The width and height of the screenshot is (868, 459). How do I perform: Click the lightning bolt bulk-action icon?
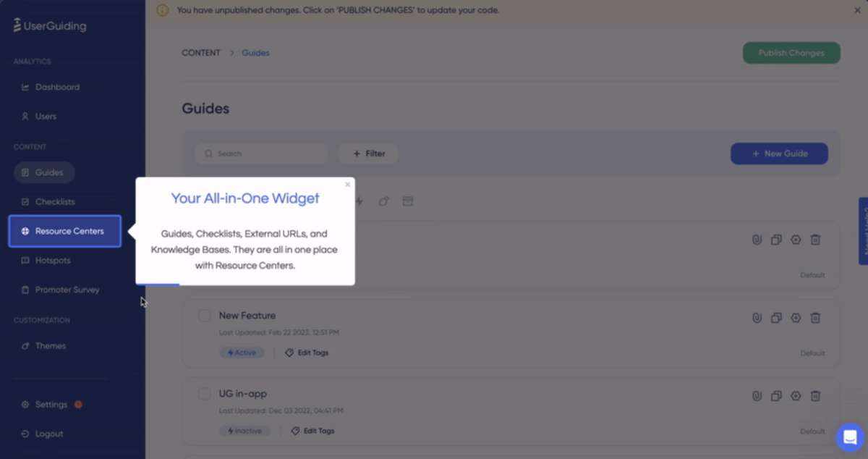359,201
